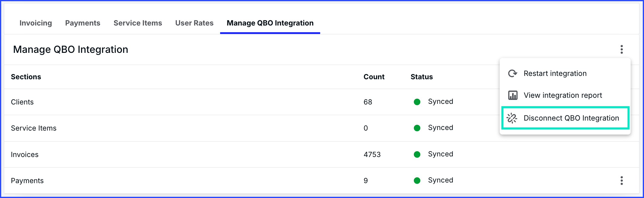Open the three-dot menu in Payments row
Viewport: 644px width, 198px height.
[622, 181]
